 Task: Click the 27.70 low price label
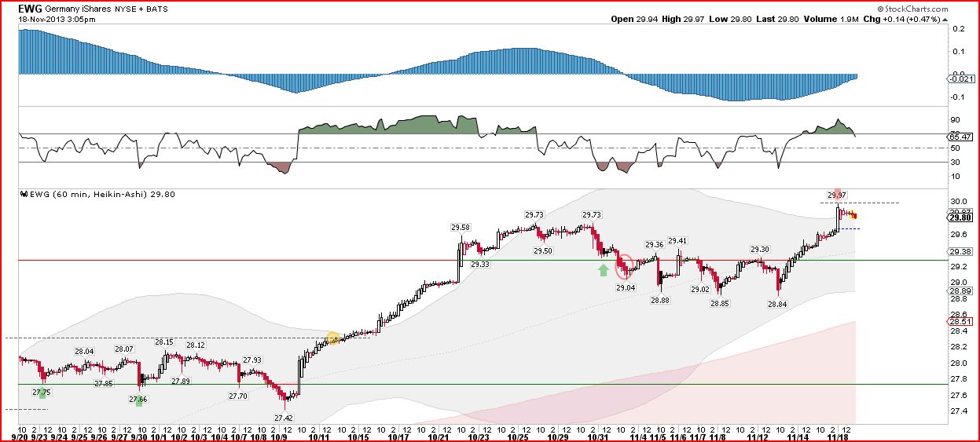pyautogui.click(x=238, y=396)
